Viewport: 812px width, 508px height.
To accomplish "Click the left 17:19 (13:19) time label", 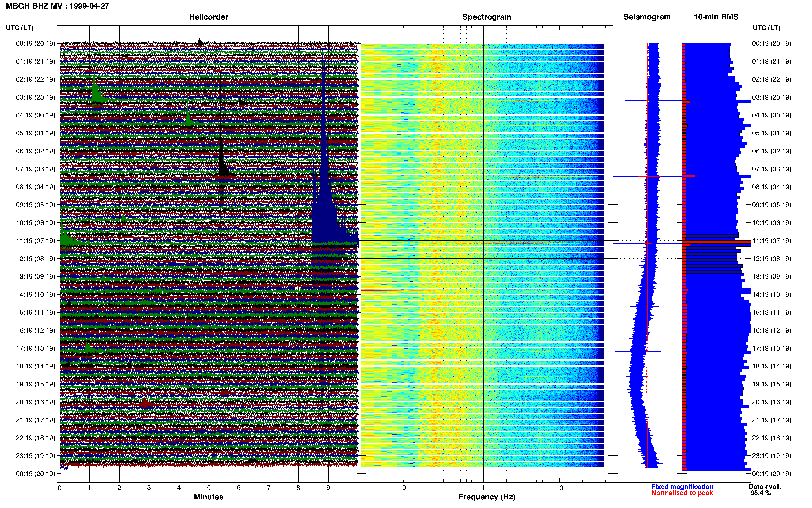I will (x=35, y=348).
